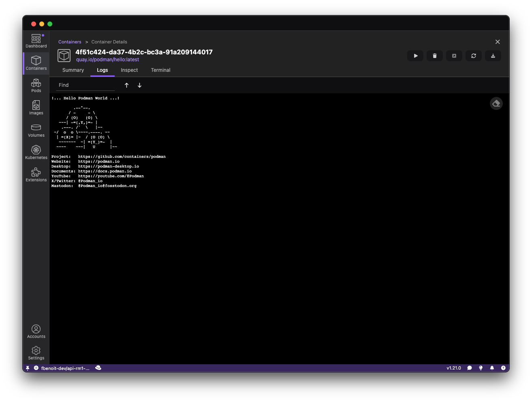This screenshot has height=402, width=532.
Task: Open the Kubernetes sidebar section
Action: point(36,153)
